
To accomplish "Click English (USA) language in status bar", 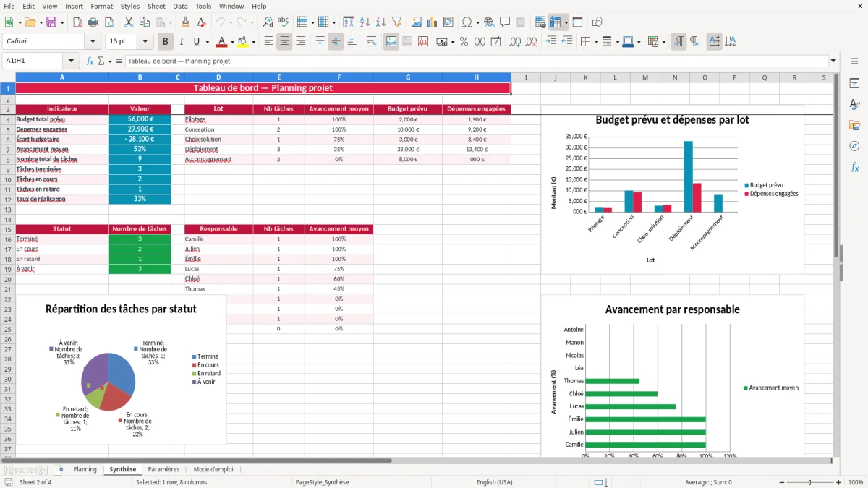I will pyautogui.click(x=494, y=482).
